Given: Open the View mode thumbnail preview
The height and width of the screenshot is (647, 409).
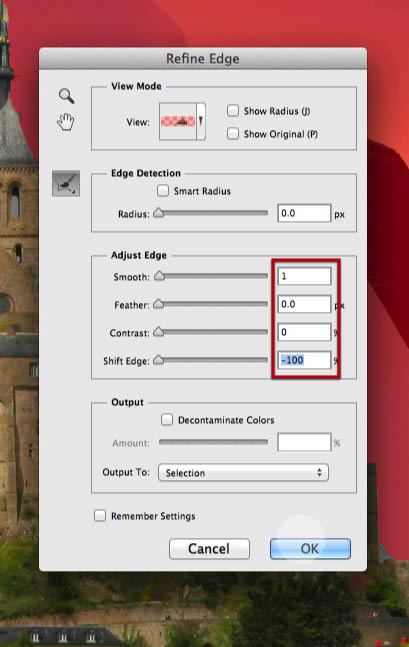Looking at the screenshot, I should pos(178,121).
